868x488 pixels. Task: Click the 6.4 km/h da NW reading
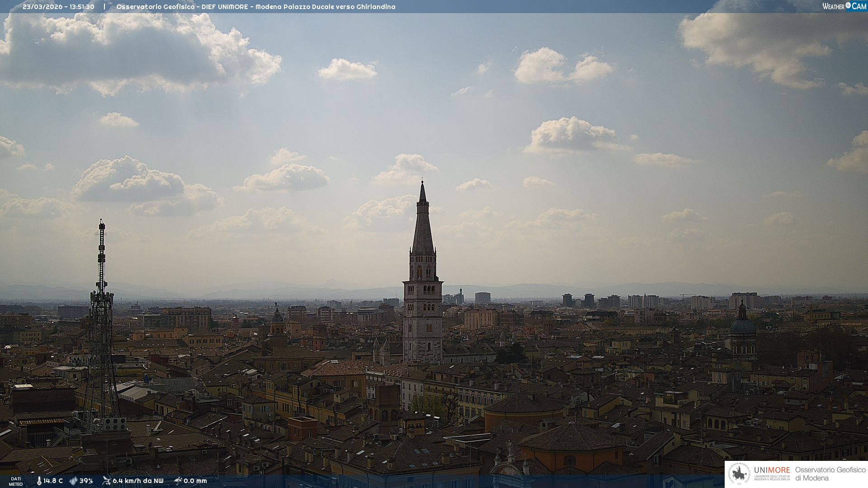tap(138, 481)
